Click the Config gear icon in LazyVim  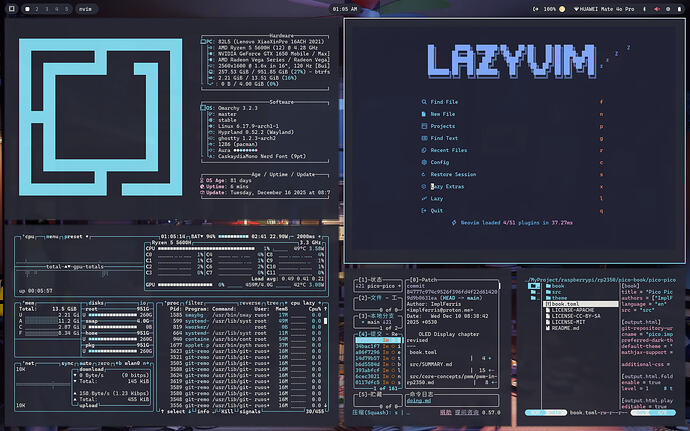click(x=424, y=162)
